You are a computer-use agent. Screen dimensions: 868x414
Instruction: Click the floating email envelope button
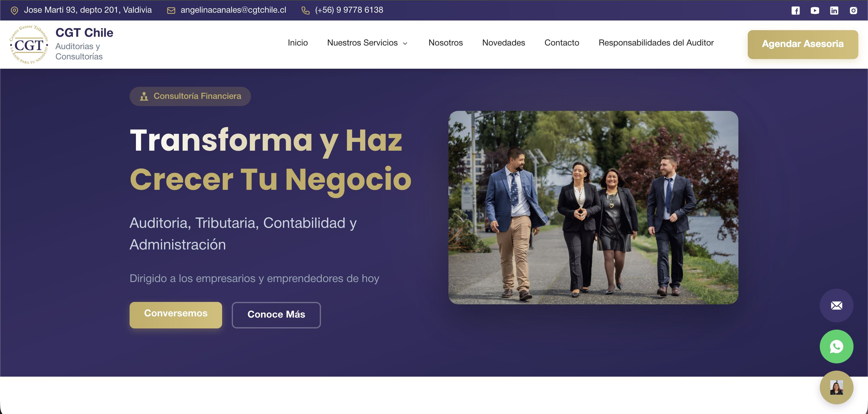836,305
